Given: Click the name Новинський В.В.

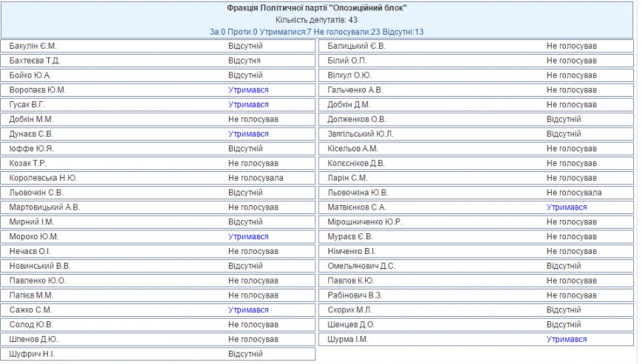Looking at the screenshot, I should [40, 267].
